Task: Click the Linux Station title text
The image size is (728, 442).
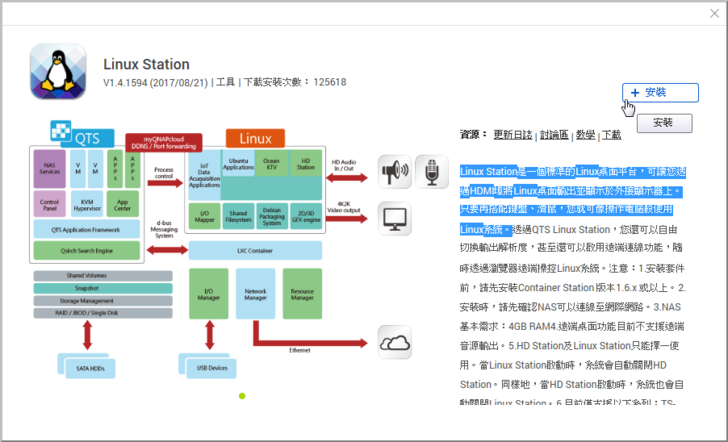Action: pyautogui.click(x=146, y=64)
